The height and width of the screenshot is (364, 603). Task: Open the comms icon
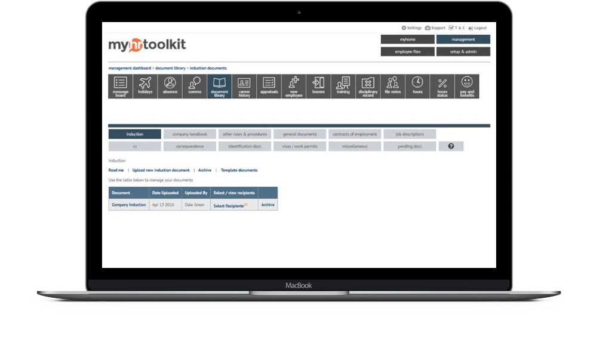point(194,85)
